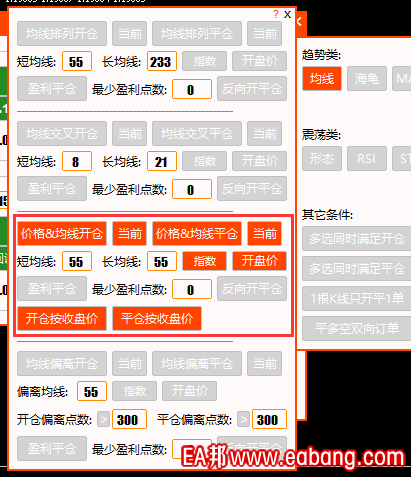This screenshot has width=411, height=477.
Task: Switch the > comparator for 平仓偏离点数
Action: (x=243, y=419)
